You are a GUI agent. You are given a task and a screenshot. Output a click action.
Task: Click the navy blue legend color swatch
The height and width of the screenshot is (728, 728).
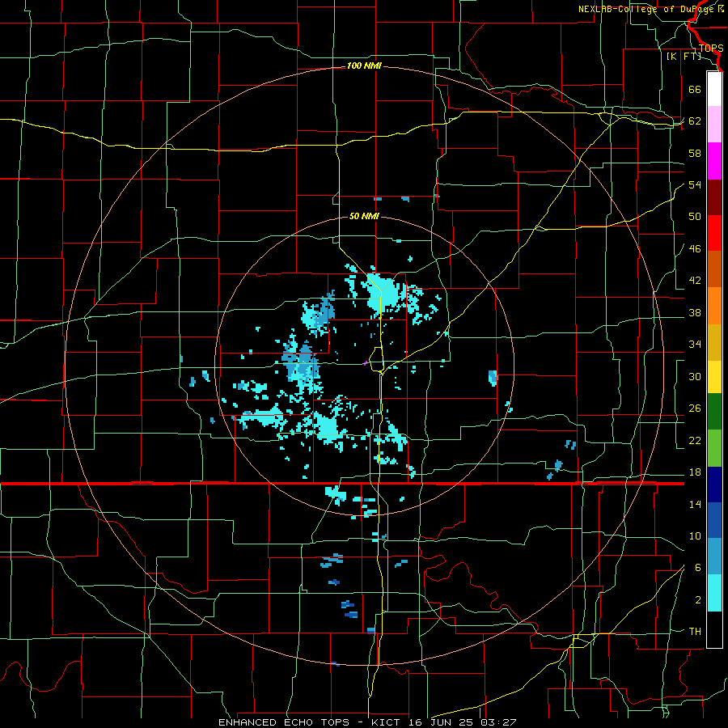(x=714, y=485)
